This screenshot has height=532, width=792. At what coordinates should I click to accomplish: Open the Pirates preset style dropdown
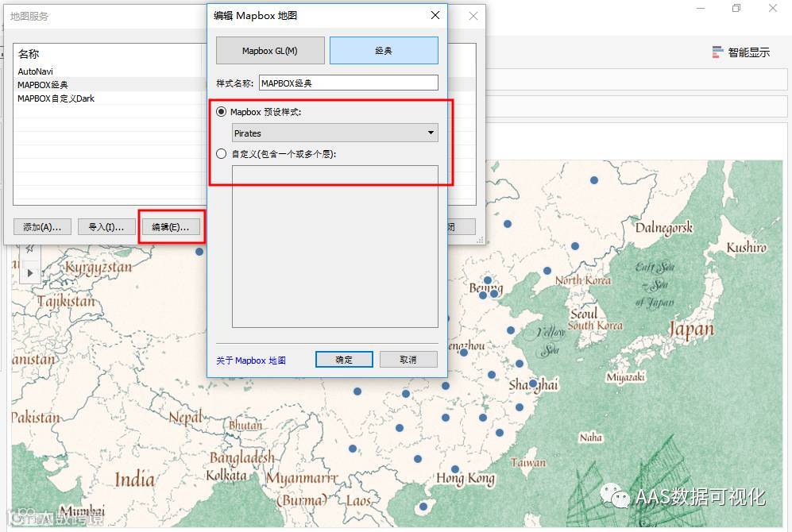pyautogui.click(x=335, y=133)
